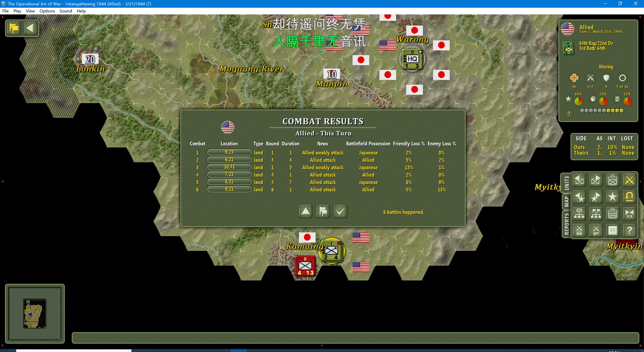Click the up-arrow triangle button in Combat Results

(x=306, y=211)
